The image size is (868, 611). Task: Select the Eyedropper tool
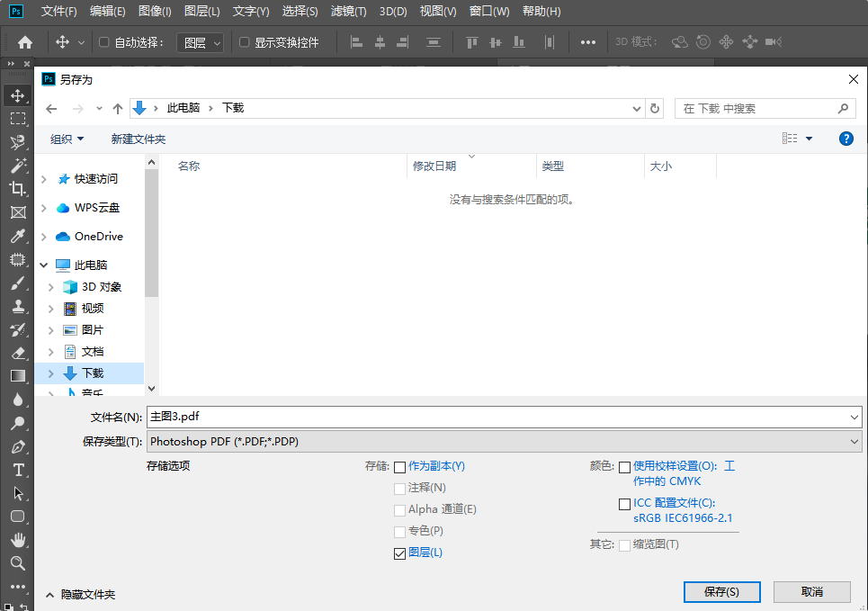coord(17,236)
